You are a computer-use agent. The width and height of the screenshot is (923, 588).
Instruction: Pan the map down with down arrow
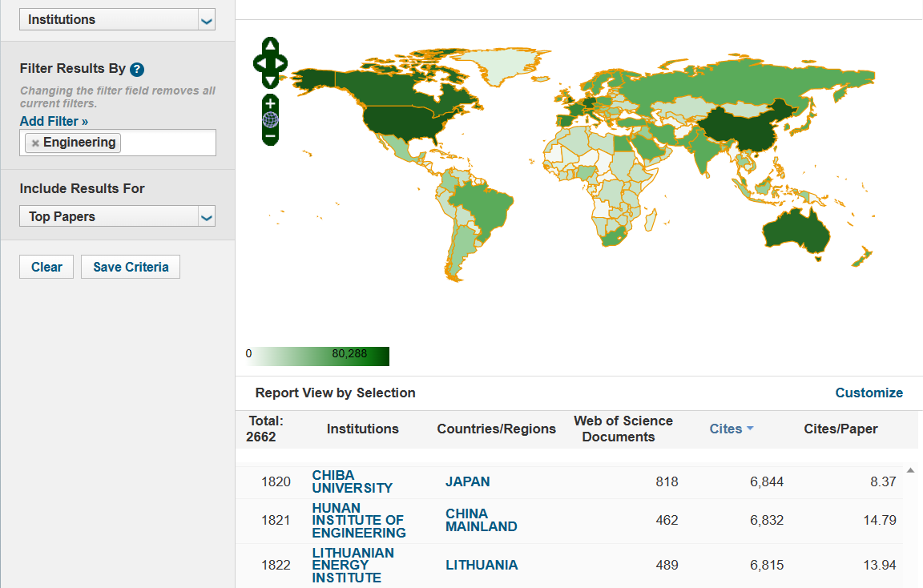(x=270, y=79)
